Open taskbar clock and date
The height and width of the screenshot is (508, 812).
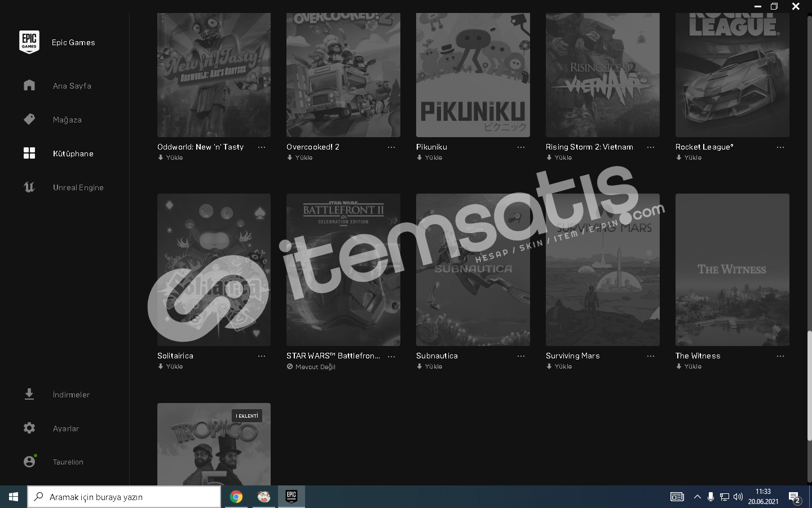click(763, 497)
